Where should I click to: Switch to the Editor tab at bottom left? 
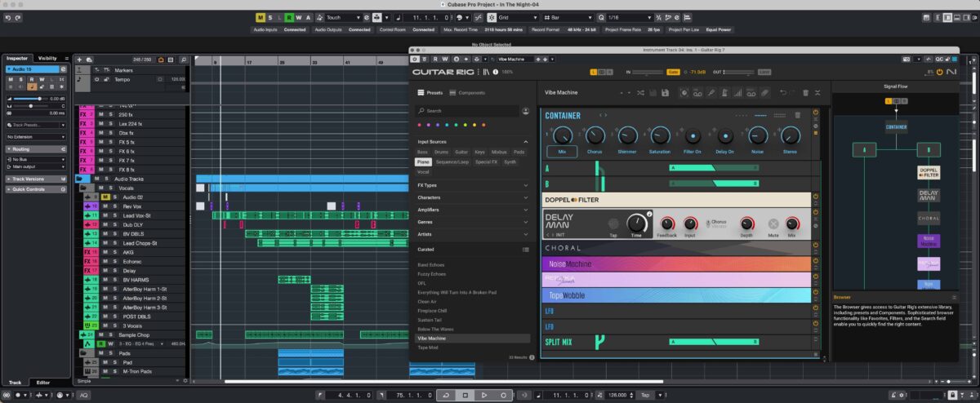pyautogui.click(x=43, y=382)
